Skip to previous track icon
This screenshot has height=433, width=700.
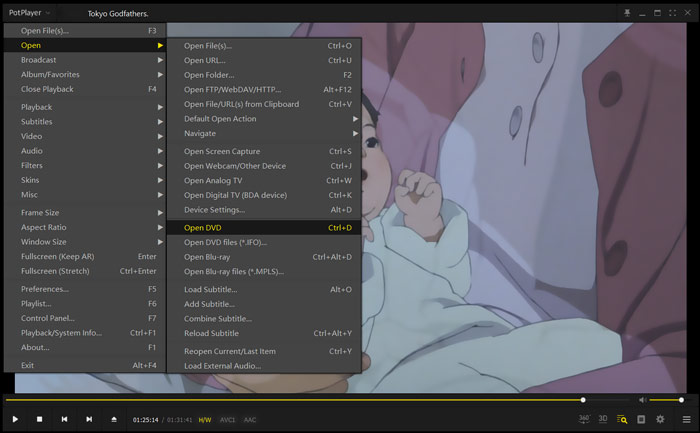click(64, 419)
